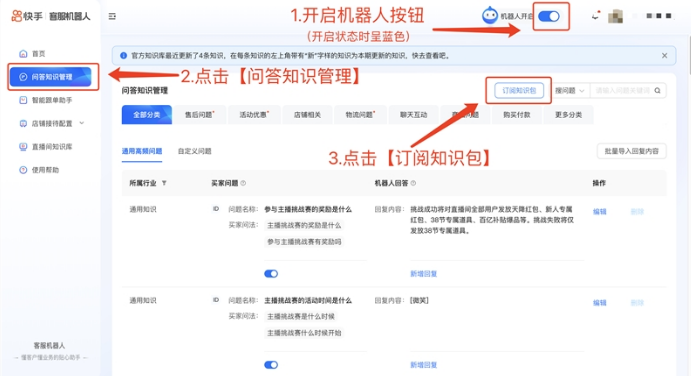Screen dimensions: 691x376
Task: Open the 搜问题 search type dropdown
Action: (570, 91)
